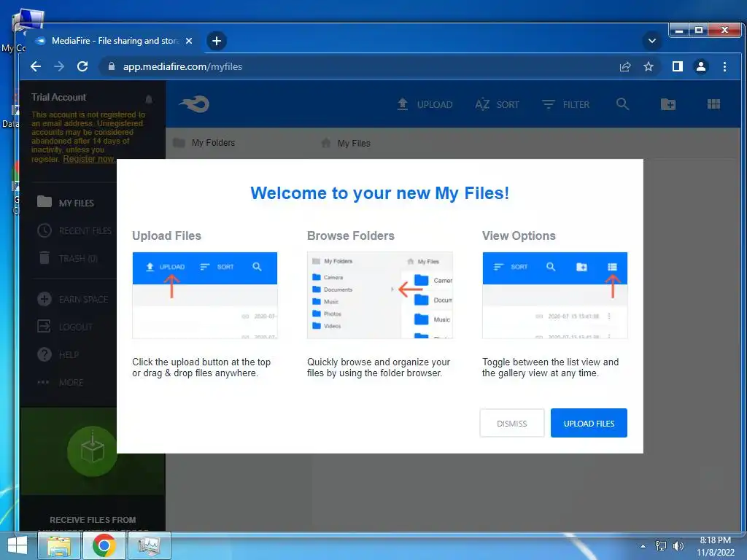Viewport: 747px width, 560px height.
Task: Click the browser back arrow
Action: point(36,66)
